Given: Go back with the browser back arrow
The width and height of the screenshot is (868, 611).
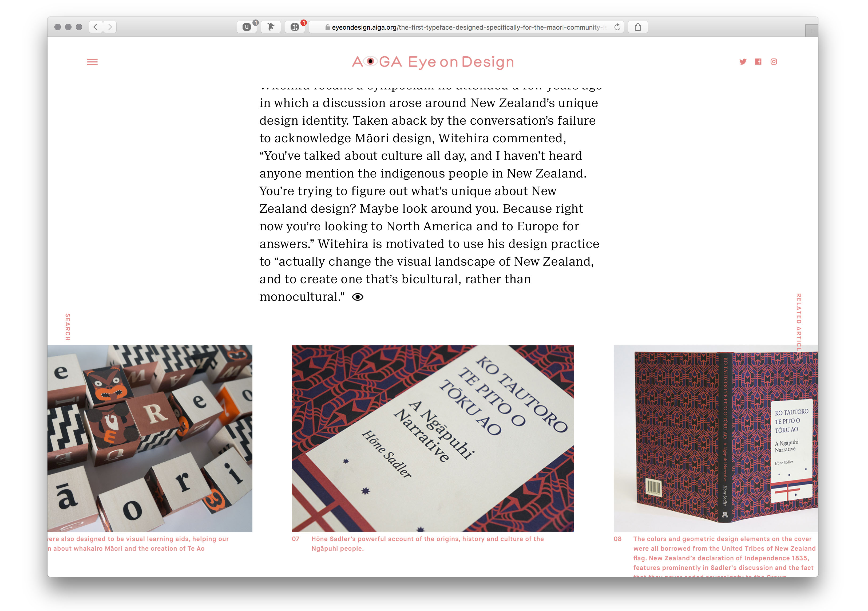Looking at the screenshot, I should tap(96, 27).
